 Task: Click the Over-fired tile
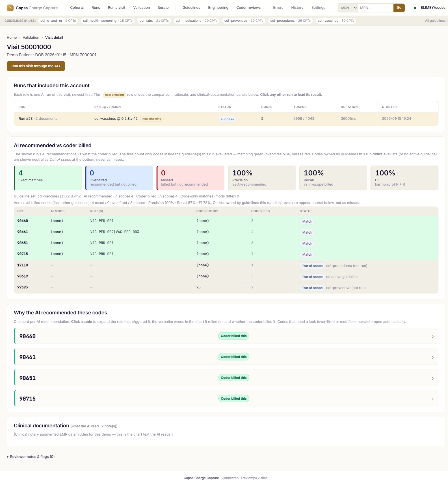pyautogui.click(x=119, y=178)
